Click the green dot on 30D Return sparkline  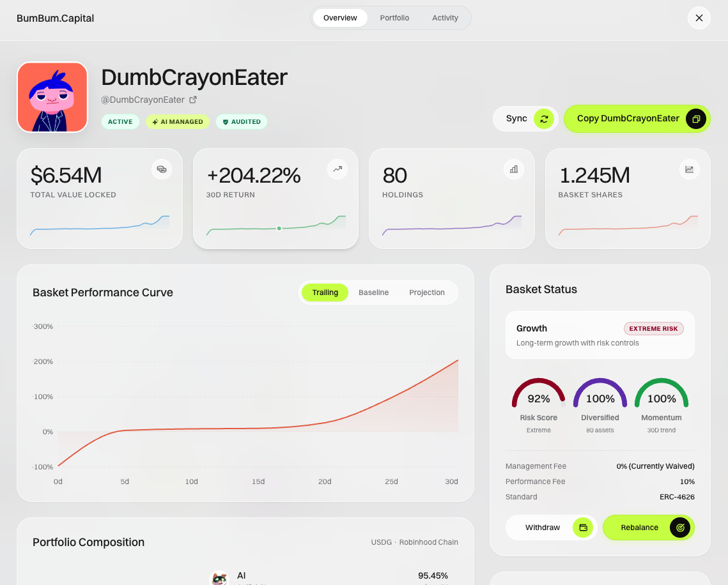279,228
